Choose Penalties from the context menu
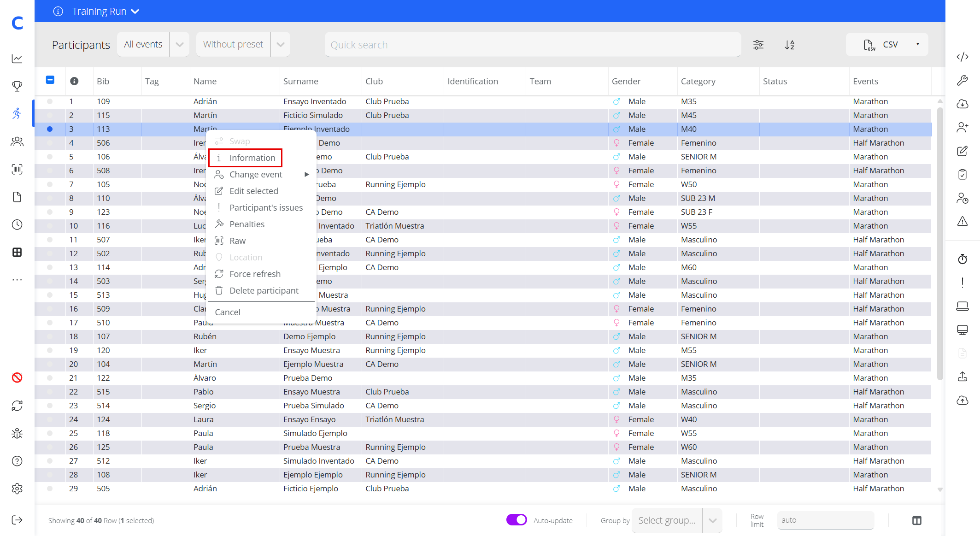Viewport: 980px width, 536px height. 261,224
